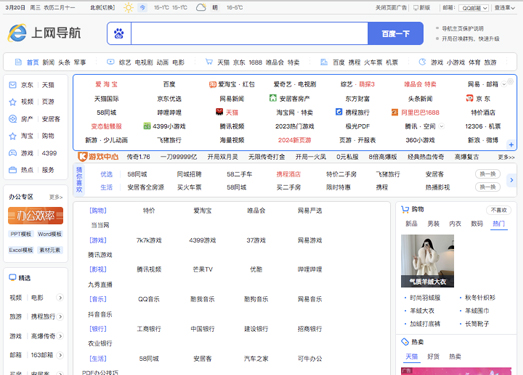Screen dimensions: 523x375
Task: Click the blue plus icon to add site
Action: (511, 144)
